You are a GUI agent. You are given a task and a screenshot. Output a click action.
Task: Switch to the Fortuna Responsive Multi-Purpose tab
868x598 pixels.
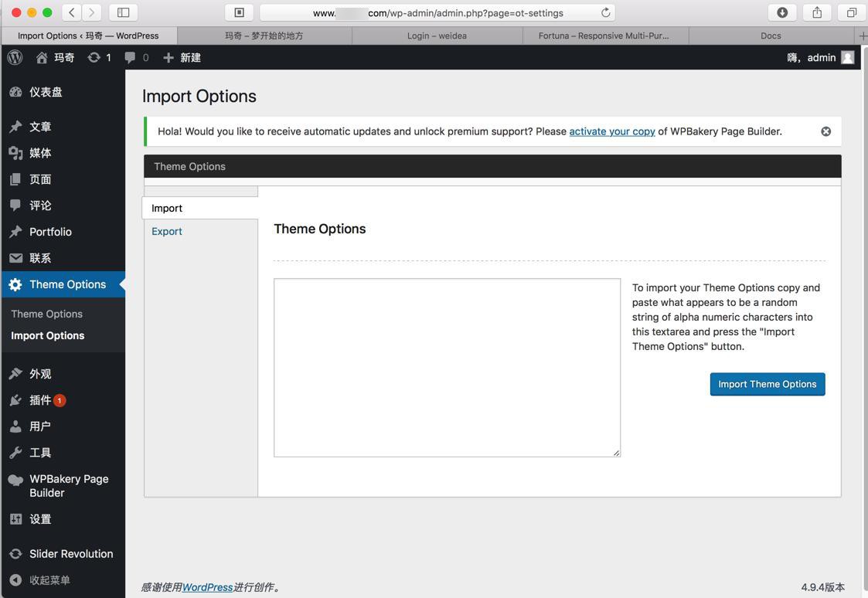pos(604,36)
